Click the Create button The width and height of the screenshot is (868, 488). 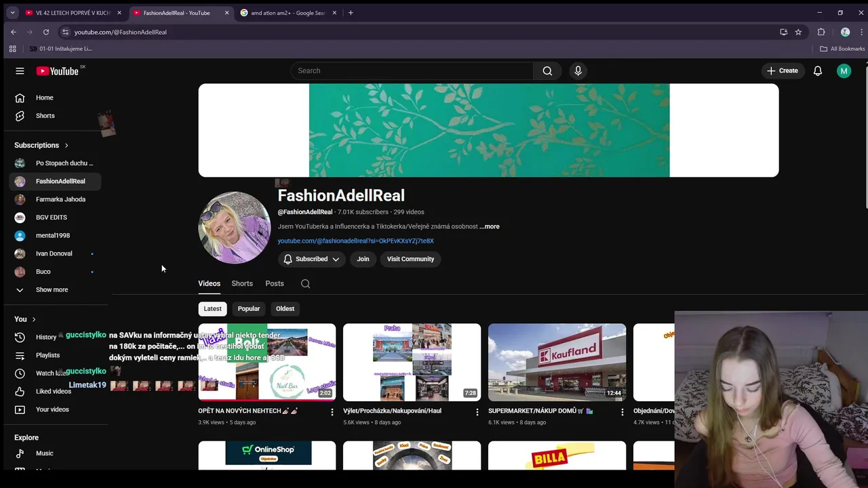(782, 70)
